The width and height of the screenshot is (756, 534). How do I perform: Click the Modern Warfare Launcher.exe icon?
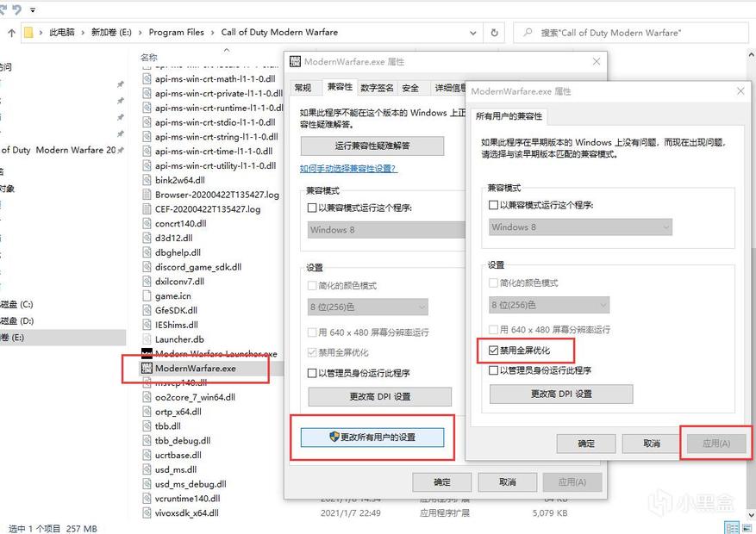(x=147, y=354)
